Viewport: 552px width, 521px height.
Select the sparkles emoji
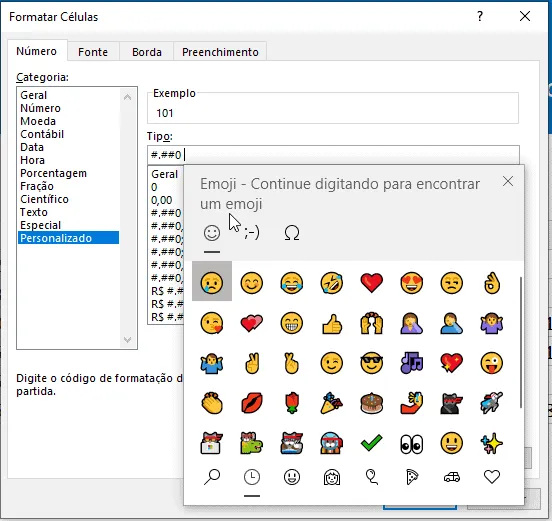[492, 443]
